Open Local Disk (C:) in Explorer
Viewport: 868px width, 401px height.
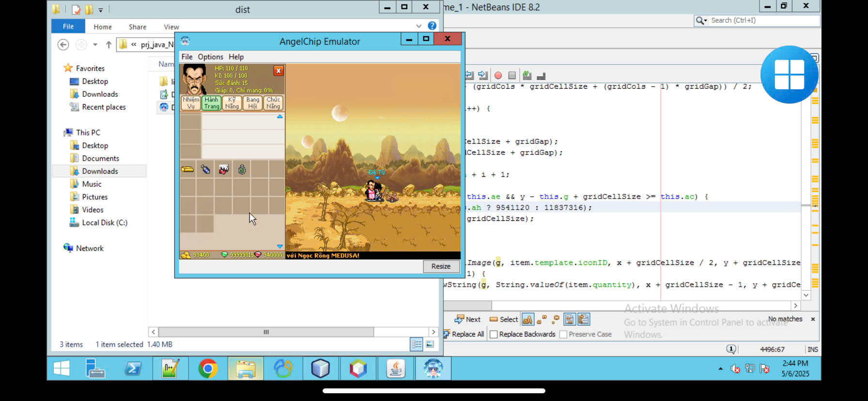point(98,223)
